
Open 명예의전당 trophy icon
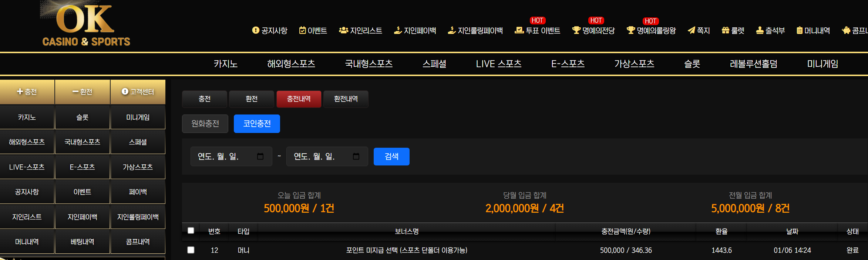pos(576,30)
